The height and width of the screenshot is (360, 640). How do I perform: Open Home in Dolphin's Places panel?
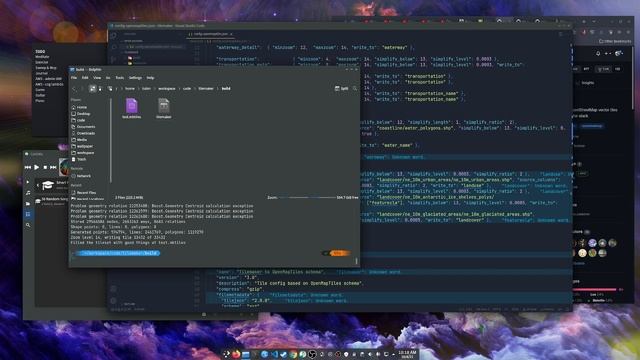tap(79, 107)
